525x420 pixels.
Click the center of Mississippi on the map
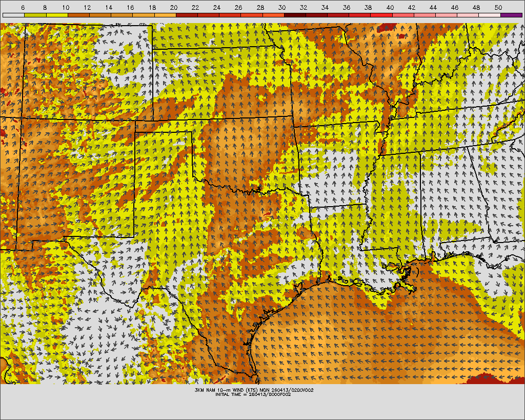[392, 200]
